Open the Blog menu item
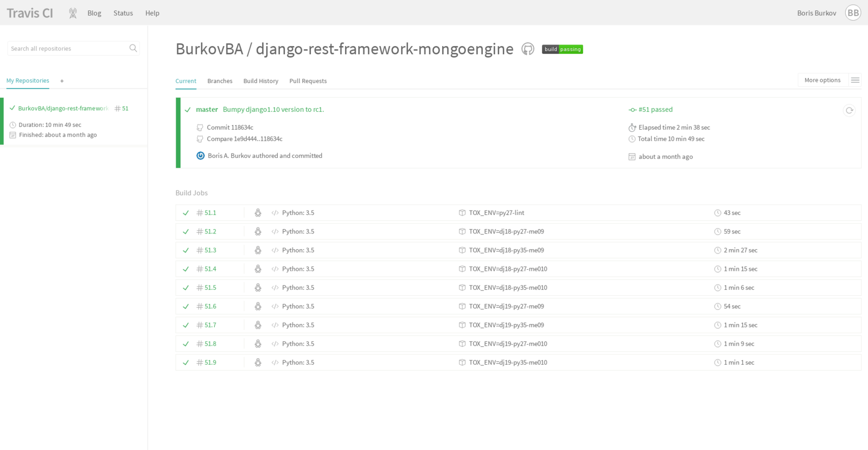This screenshot has width=868, height=450. [94, 13]
